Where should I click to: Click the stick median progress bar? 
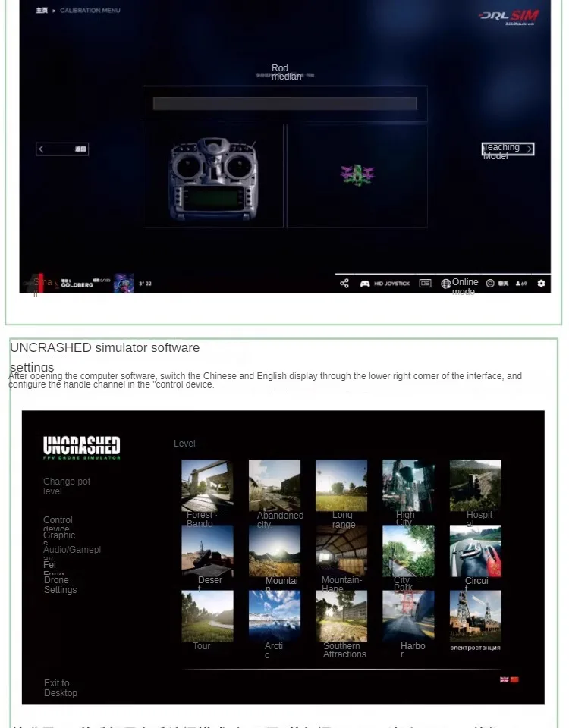click(x=284, y=104)
